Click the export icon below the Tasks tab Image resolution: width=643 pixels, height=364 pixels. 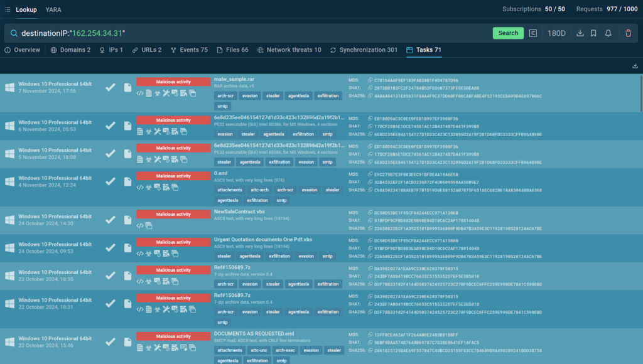point(635,66)
